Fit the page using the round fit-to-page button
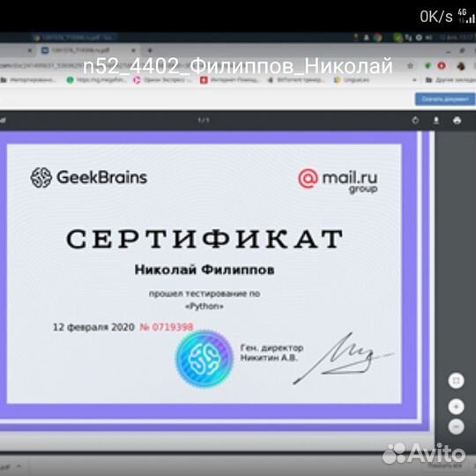476x476 pixels. tap(456, 381)
